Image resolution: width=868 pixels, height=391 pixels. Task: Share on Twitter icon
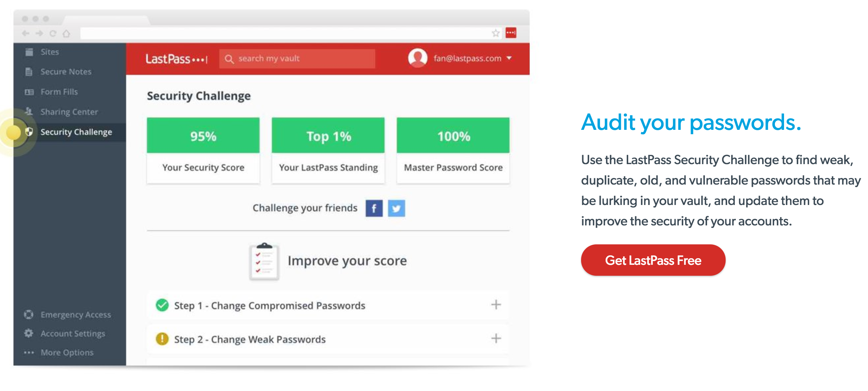pyautogui.click(x=396, y=208)
